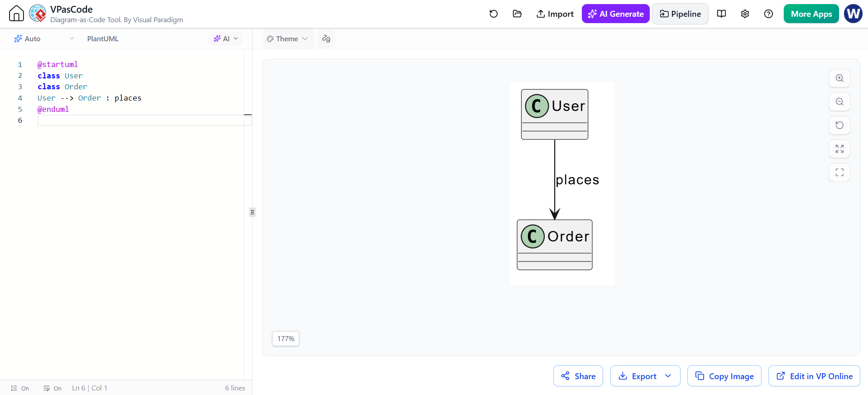Click the 177% zoom indicator
The image size is (868, 395).
coord(286,338)
